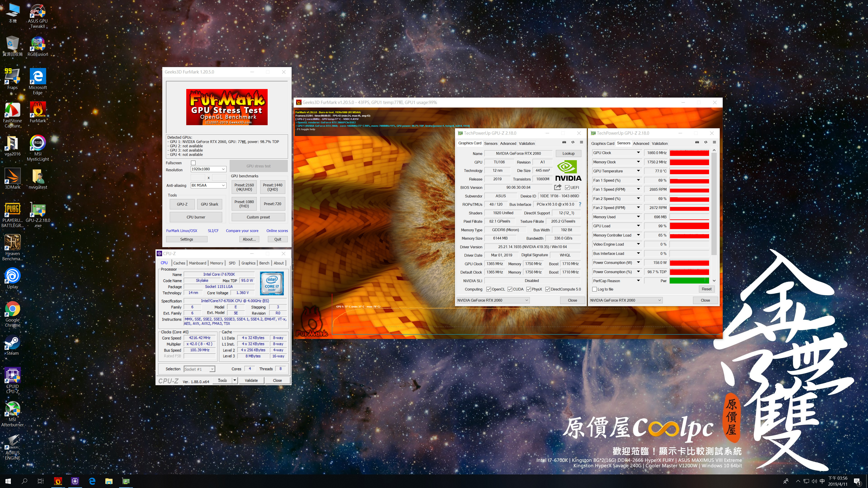Viewport: 868px width, 488px height.
Task: Click Reset button in GPU-Z Sensors
Action: (x=707, y=289)
